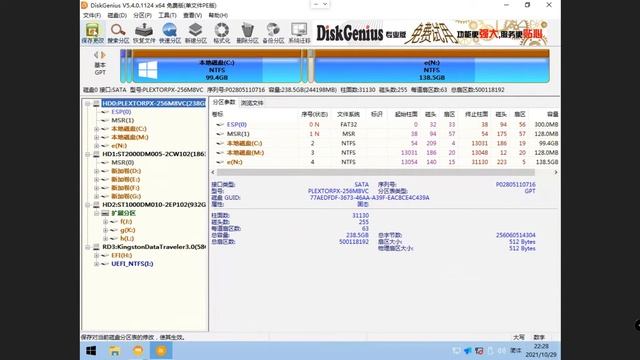Click partition table scrollbar right arrow
The height and width of the screenshot is (360, 640).
pos(556,172)
